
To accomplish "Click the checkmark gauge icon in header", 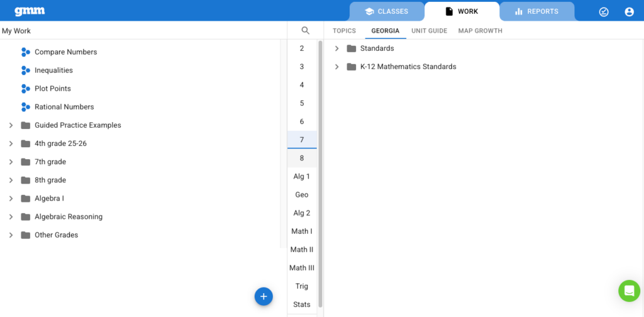I will 604,11.
